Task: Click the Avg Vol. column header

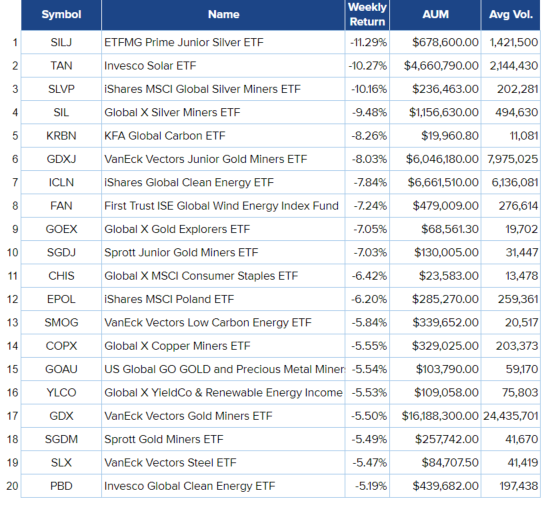Action: click(511, 15)
